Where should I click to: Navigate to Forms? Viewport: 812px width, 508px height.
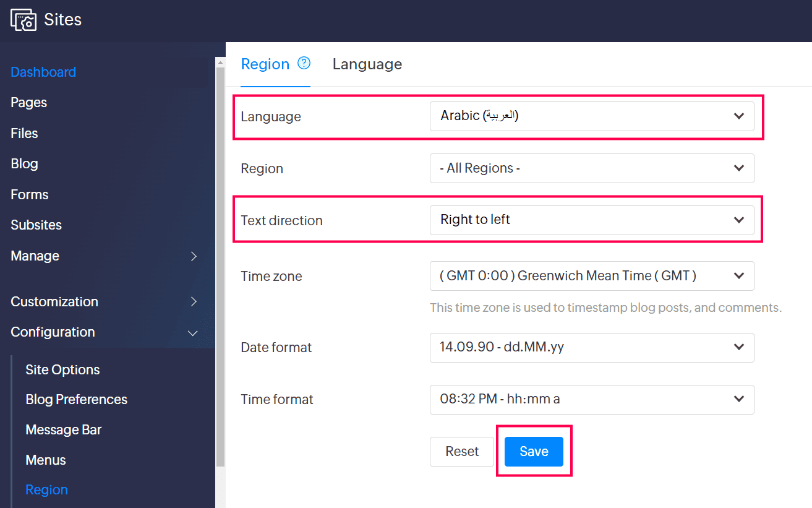click(x=30, y=194)
